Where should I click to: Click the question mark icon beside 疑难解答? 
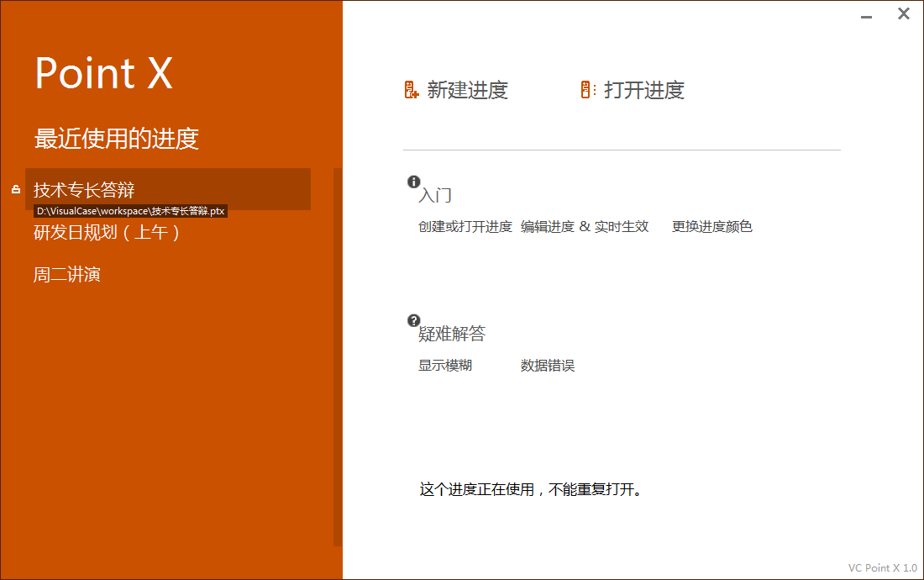(413, 320)
